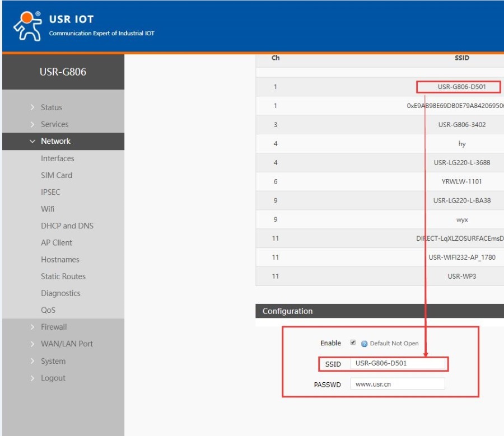This screenshot has width=504, height=436.
Task: Click the help icon beside Default Not Open
Action: click(x=364, y=344)
